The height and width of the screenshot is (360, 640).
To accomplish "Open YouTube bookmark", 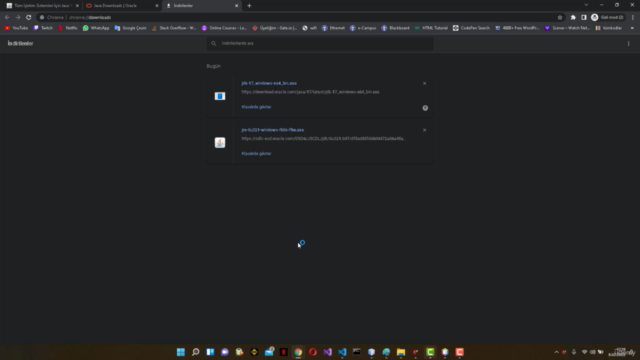I will click(16, 28).
